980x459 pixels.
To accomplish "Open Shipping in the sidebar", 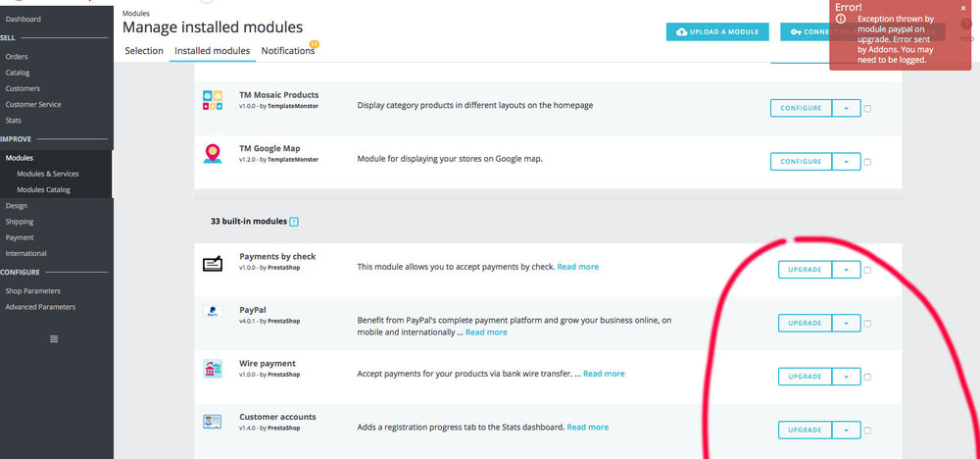I will 20,222.
